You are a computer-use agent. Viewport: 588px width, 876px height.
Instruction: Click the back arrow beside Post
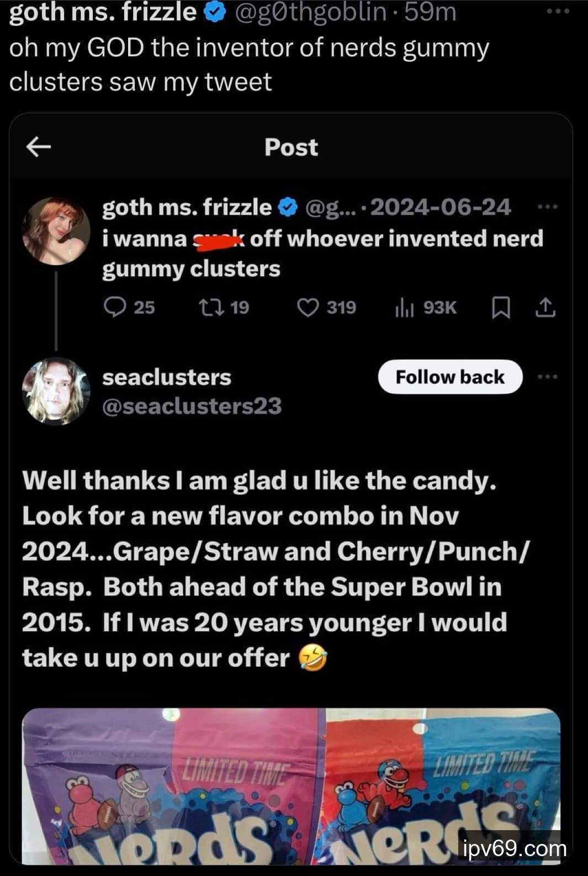pos(39,147)
